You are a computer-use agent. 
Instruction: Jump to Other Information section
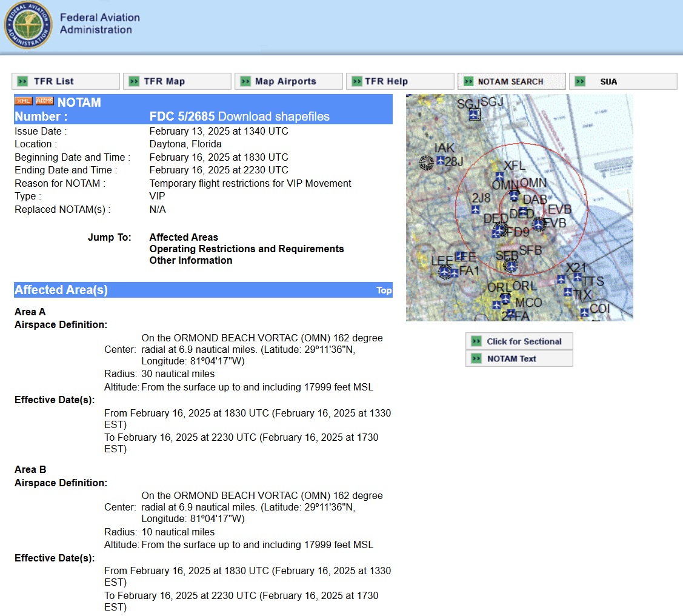[x=190, y=260]
